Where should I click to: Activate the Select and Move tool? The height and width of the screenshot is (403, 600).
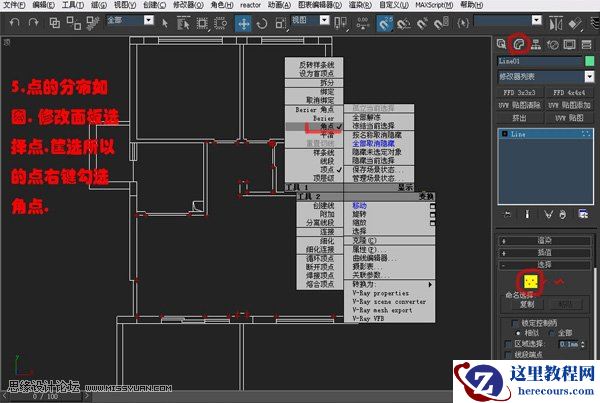pyautogui.click(x=243, y=24)
